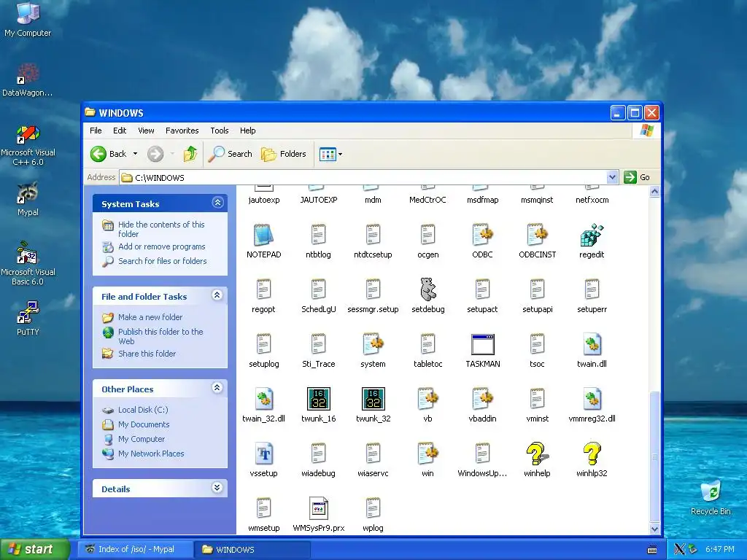Select the TASKMAN application icon
Screen dimensions: 747x560
(x=483, y=344)
